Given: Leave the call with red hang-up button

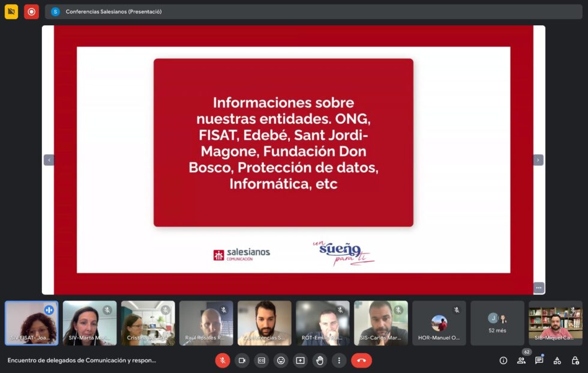Looking at the screenshot, I should [x=361, y=360].
